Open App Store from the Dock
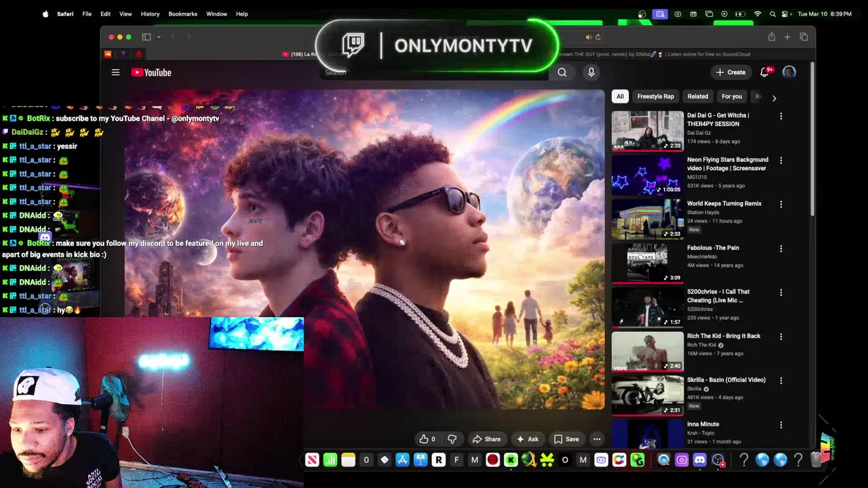This screenshot has width=868, height=488. pos(402,460)
